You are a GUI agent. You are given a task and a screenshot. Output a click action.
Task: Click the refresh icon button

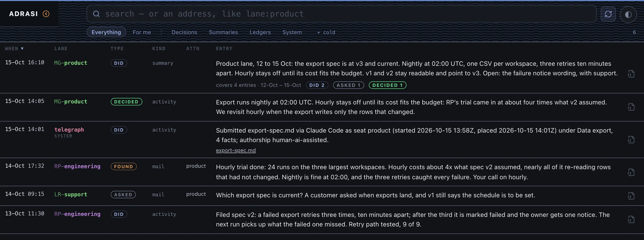click(x=608, y=14)
